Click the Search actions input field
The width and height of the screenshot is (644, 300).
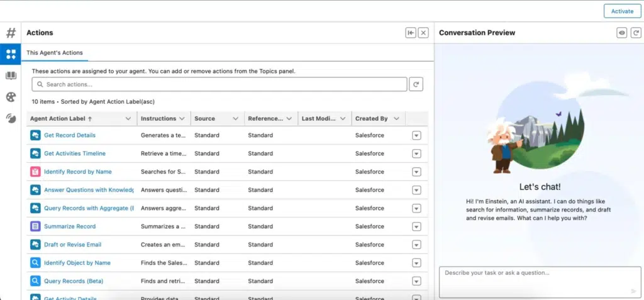(219, 84)
